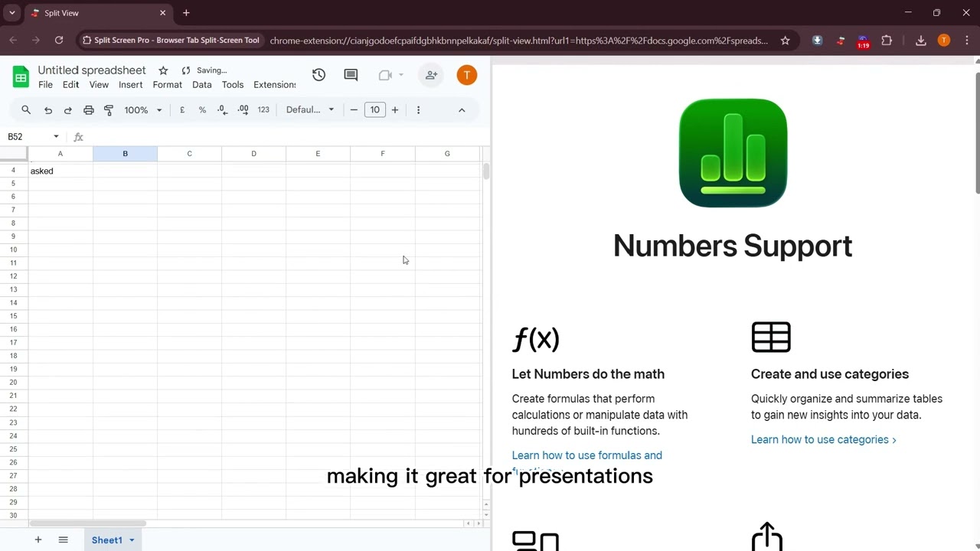
Task: Select the Paint format tool
Action: pyautogui.click(x=109, y=110)
